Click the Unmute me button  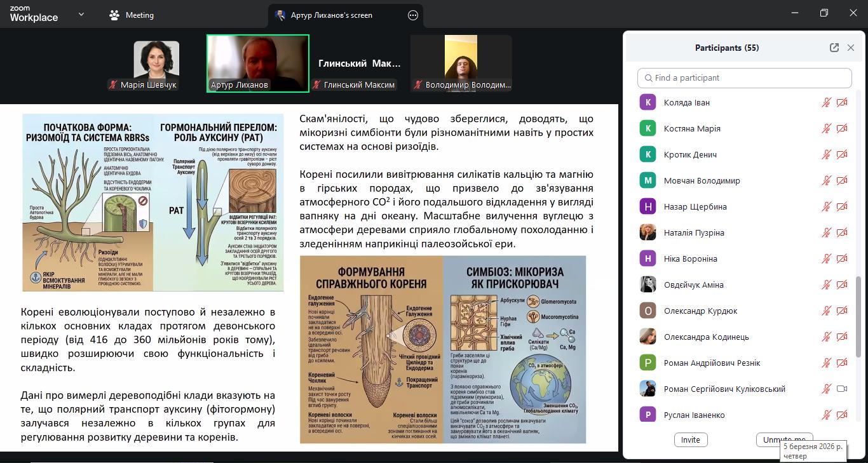click(785, 440)
